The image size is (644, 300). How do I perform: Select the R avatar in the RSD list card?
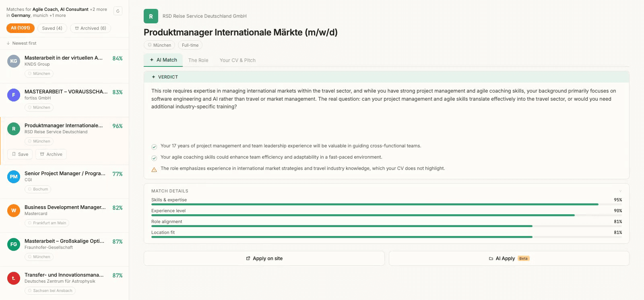click(x=14, y=129)
